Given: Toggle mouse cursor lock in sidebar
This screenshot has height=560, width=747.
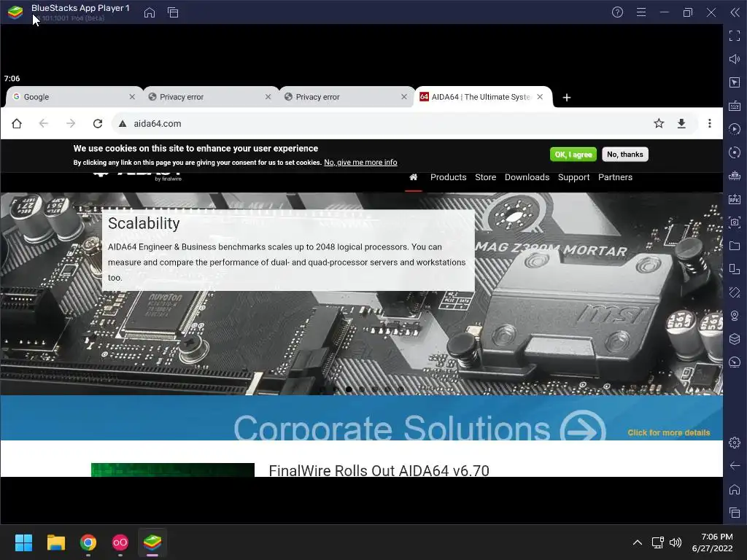Looking at the screenshot, I should [x=735, y=82].
